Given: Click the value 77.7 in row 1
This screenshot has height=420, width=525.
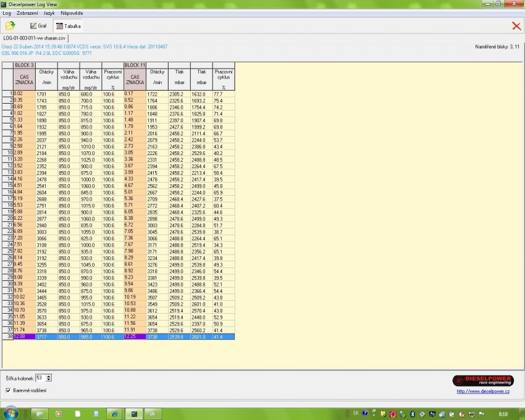Looking at the screenshot, I should click(x=224, y=94).
